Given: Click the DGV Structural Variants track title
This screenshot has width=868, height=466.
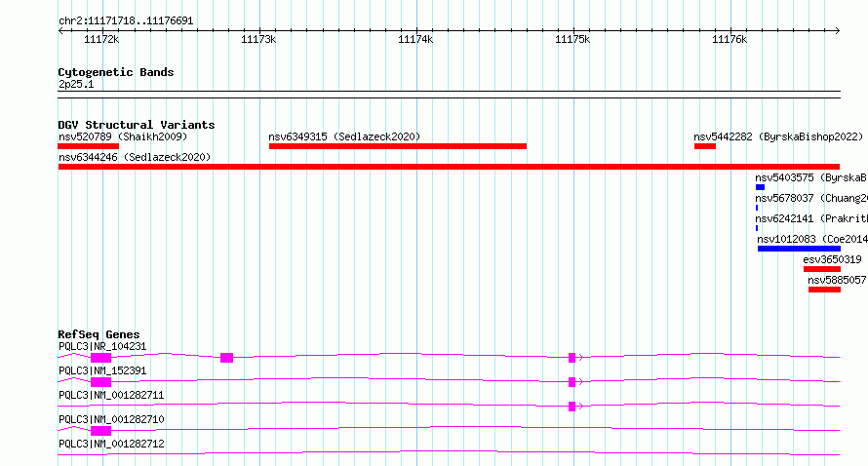Looking at the screenshot, I should [x=137, y=125].
